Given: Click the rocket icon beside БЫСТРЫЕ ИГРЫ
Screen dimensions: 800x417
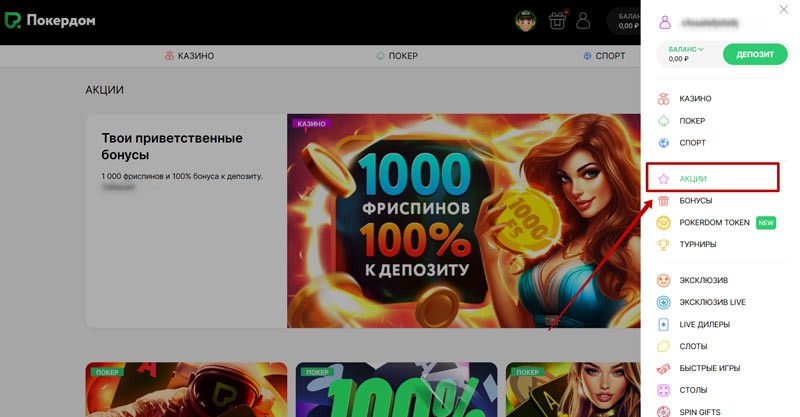Looking at the screenshot, I should tap(663, 368).
